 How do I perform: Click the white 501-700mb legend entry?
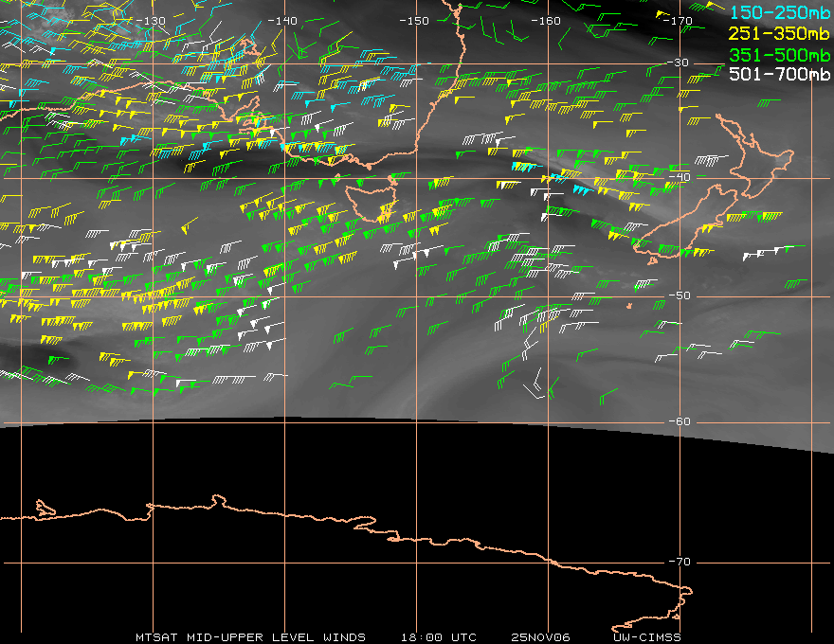(780, 74)
